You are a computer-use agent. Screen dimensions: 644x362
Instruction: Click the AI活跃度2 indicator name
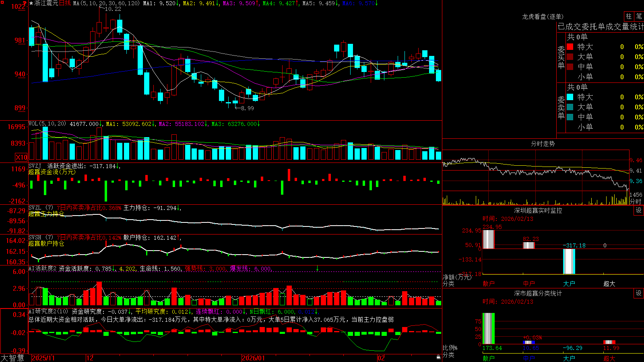pyautogui.click(x=43, y=268)
